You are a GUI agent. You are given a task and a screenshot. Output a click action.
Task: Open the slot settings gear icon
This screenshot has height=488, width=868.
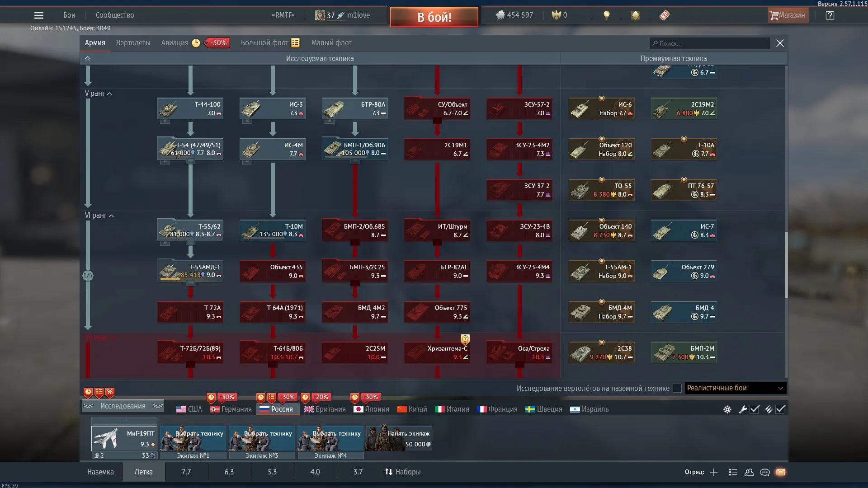[727, 409]
